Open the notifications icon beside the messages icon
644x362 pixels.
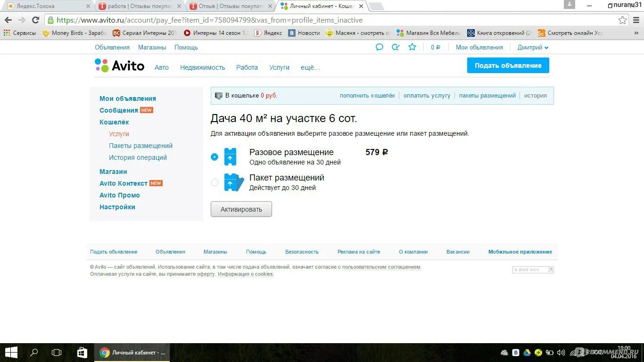(x=396, y=47)
